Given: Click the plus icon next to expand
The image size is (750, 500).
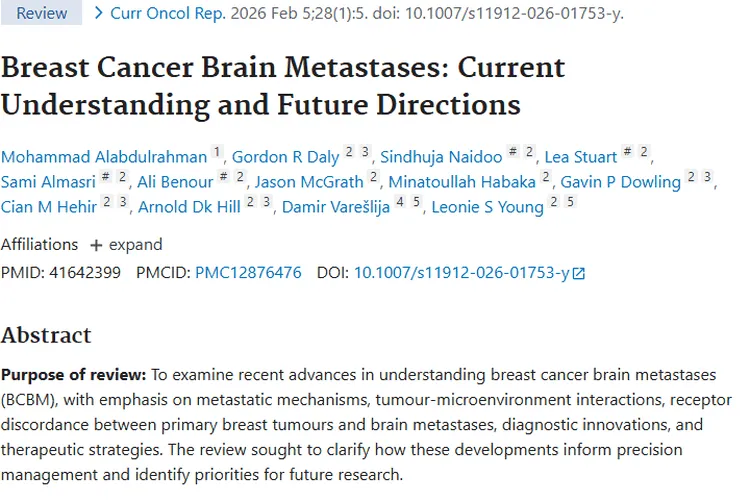Looking at the screenshot, I should [96, 245].
